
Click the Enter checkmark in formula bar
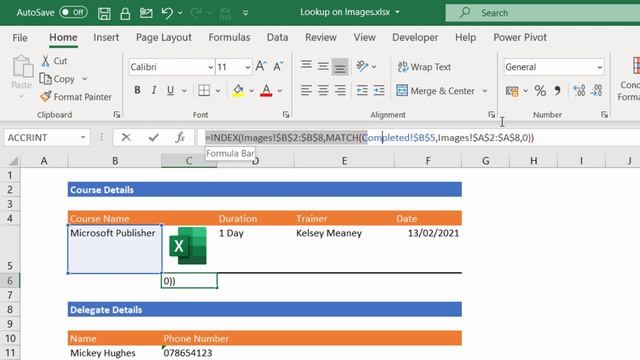point(153,138)
